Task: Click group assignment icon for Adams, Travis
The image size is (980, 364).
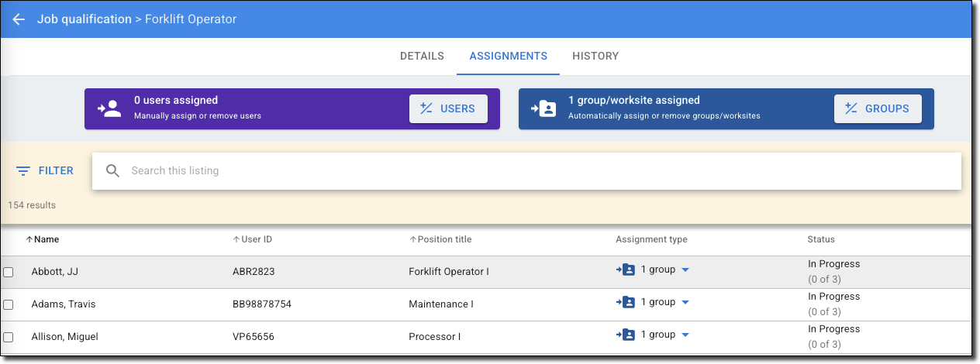Action: pos(626,302)
